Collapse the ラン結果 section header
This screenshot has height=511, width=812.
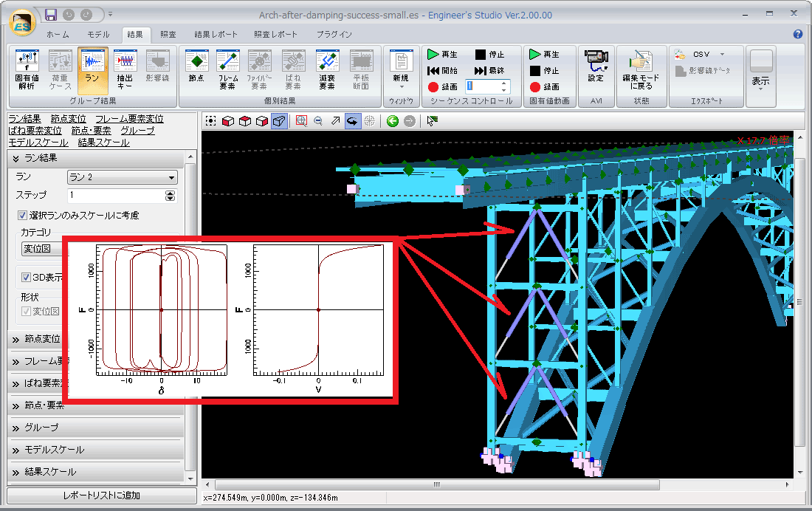[x=96, y=158]
